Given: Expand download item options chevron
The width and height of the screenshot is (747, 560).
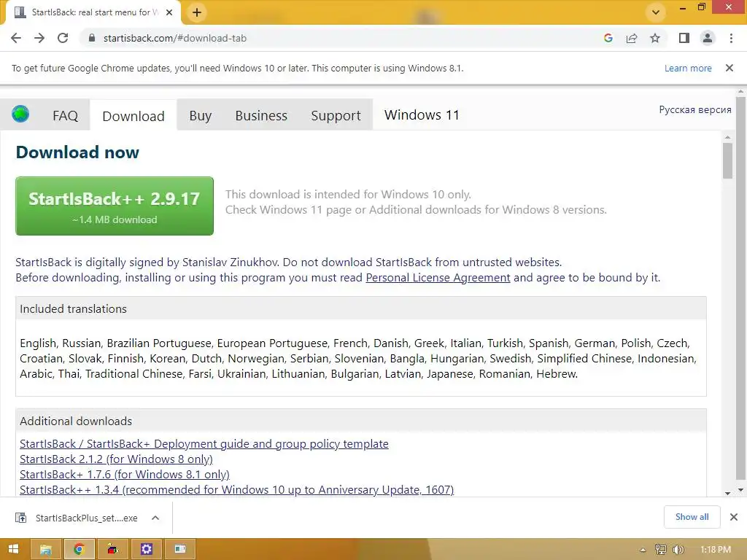Looking at the screenshot, I should [x=155, y=518].
